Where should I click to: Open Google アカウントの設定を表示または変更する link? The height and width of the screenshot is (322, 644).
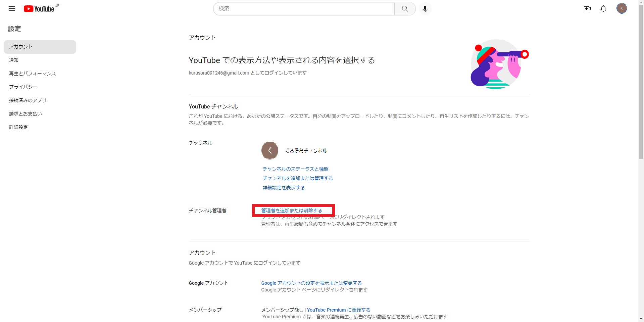[x=311, y=283]
